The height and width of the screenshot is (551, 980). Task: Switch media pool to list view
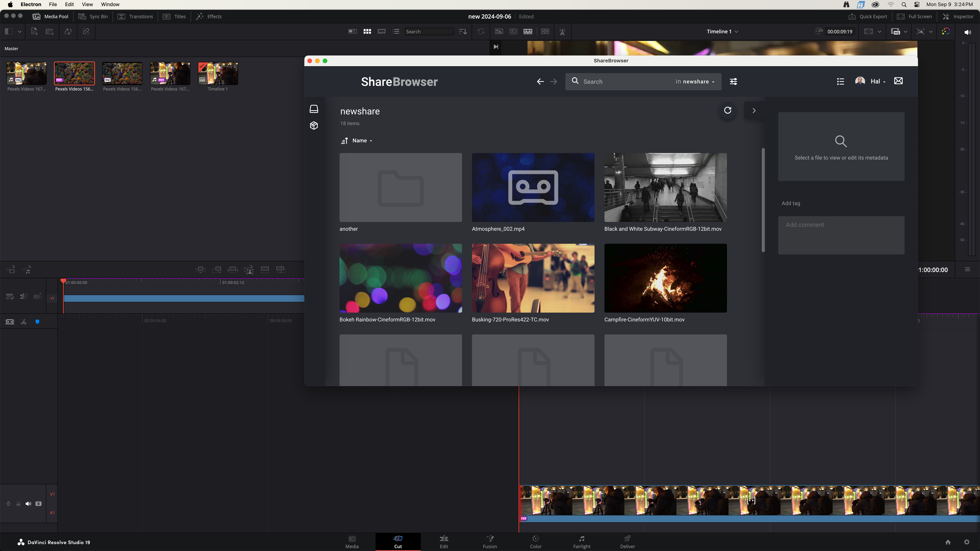click(x=396, y=32)
